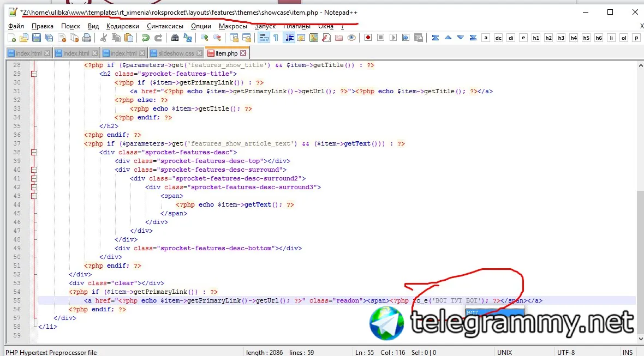Play back the recorded macro
The width and height of the screenshot is (644, 356).
[393, 38]
